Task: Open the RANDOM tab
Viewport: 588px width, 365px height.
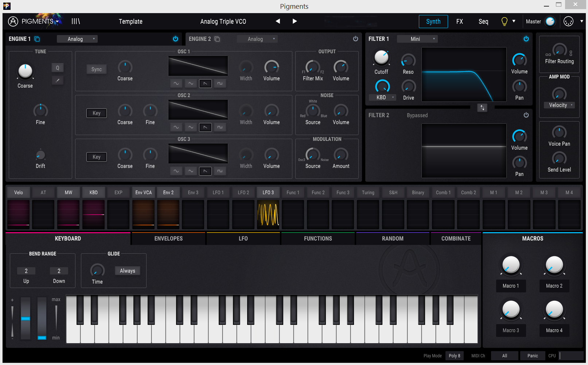Action: (393, 238)
